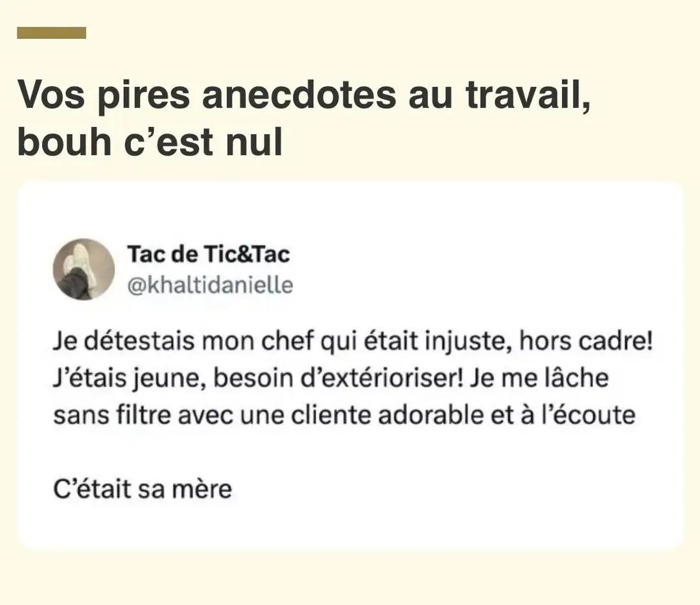Click the punchline "C'était sa mère"
Viewport: 700px width, 605px height.
pyautogui.click(x=142, y=489)
